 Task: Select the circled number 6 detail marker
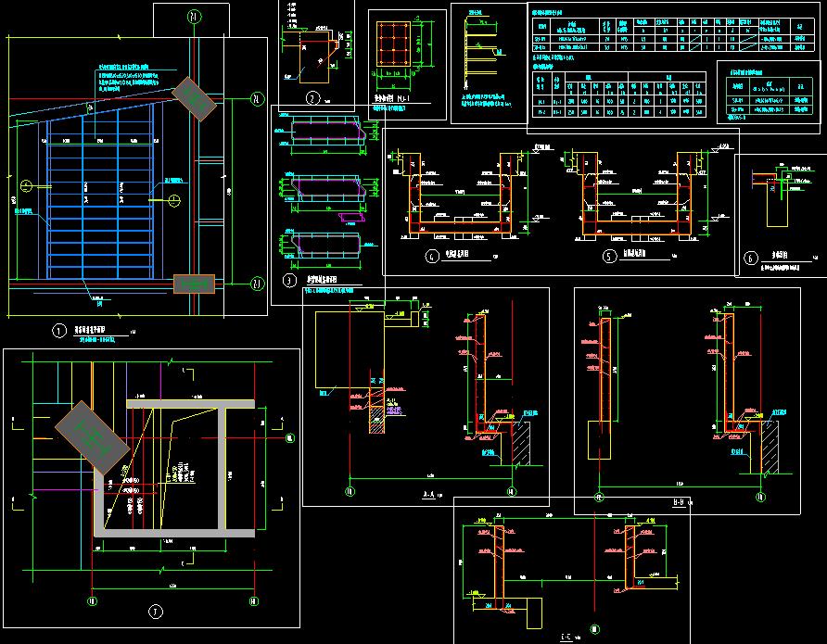752,258
